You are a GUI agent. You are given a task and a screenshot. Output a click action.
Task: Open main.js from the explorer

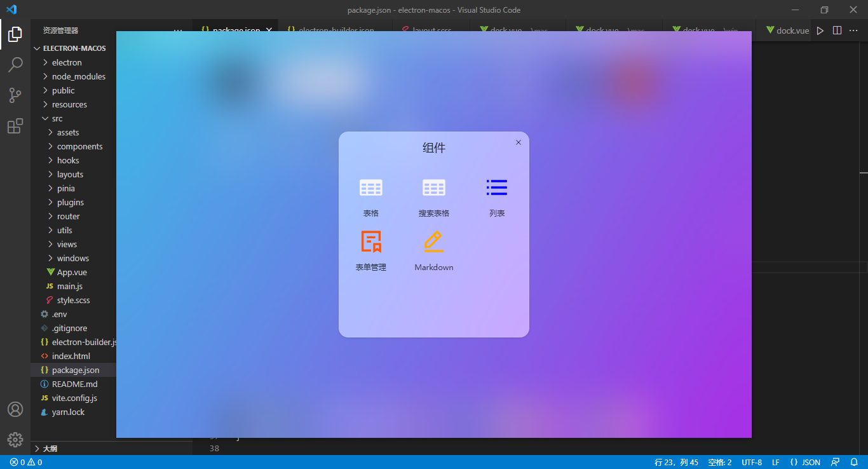70,286
